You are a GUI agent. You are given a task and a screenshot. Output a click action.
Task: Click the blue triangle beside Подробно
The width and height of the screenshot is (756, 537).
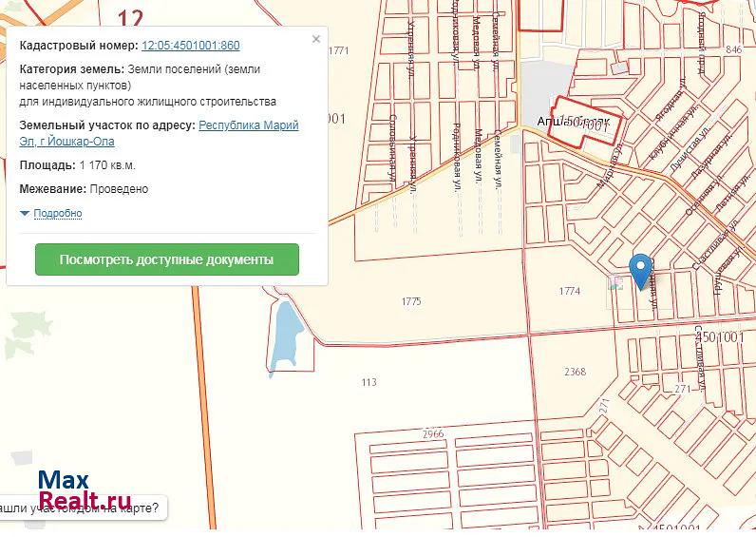pyautogui.click(x=25, y=214)
